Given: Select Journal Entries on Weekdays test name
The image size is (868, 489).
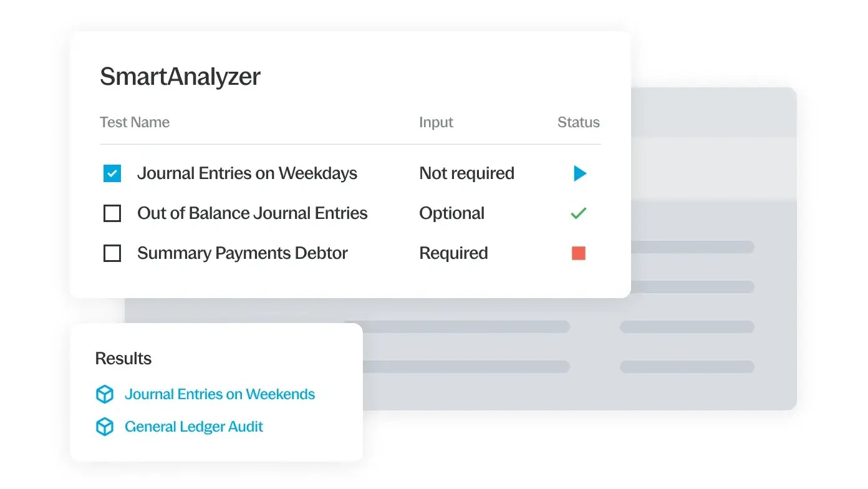Looking at the screenshot, I should point(248,173).
